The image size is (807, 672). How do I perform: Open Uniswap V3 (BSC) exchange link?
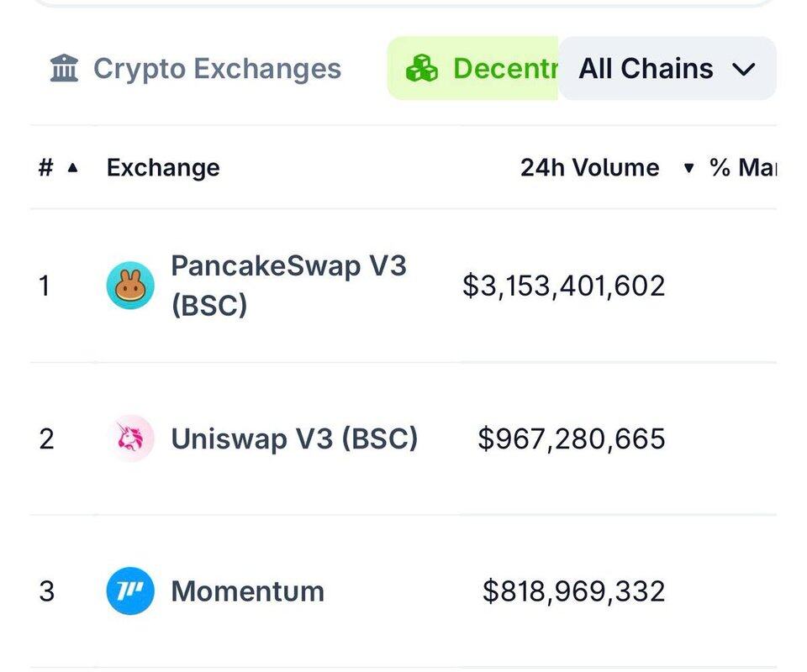tap(294, 438)
